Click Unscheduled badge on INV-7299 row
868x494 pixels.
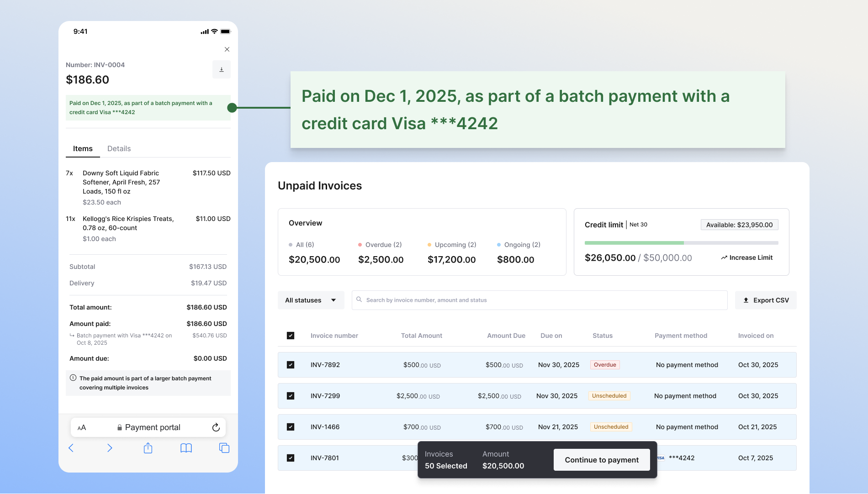click(609, 396)
